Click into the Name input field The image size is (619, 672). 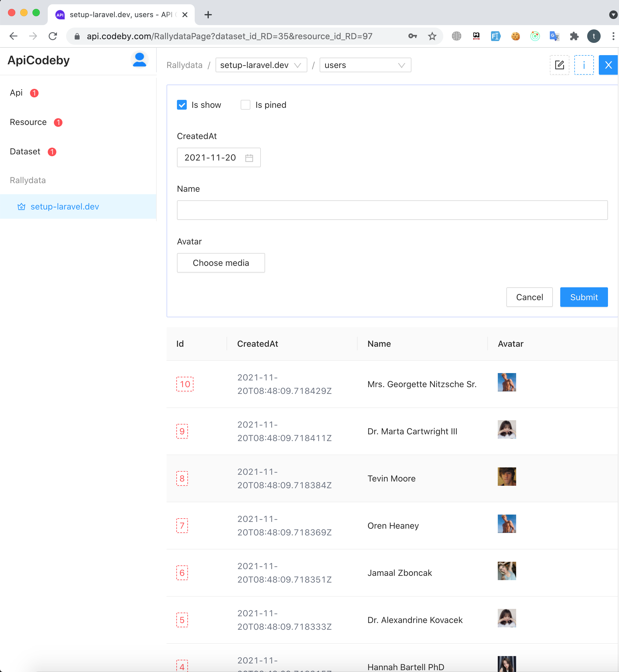point(392,210)
